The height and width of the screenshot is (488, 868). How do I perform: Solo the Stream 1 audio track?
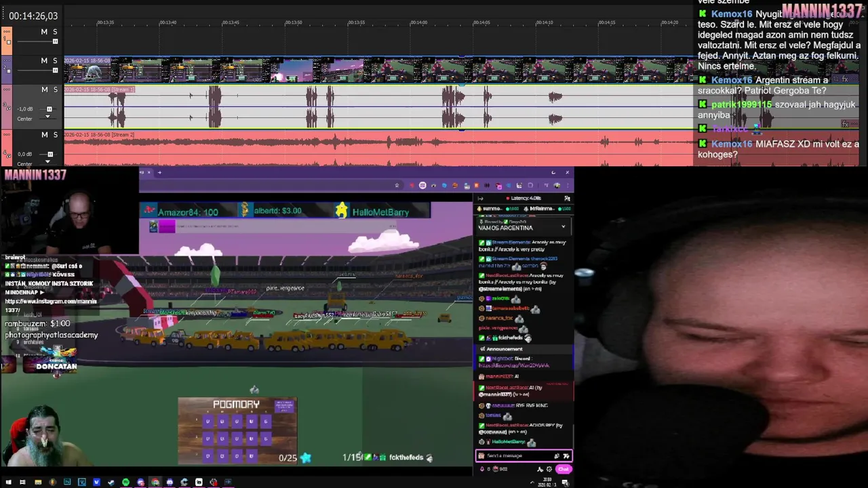point(55,89)
